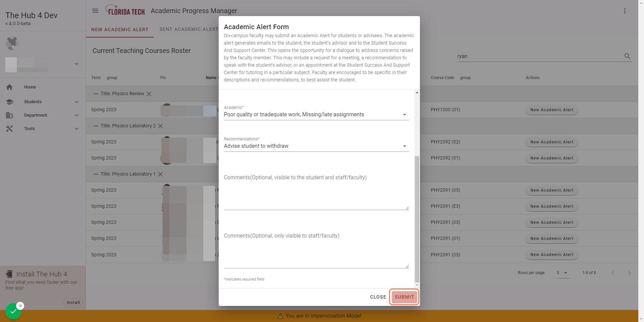The image size is (644, 322).
Task: Open the Recommendations dropdown
Action: pyautogui.click(x=316, y=146)
